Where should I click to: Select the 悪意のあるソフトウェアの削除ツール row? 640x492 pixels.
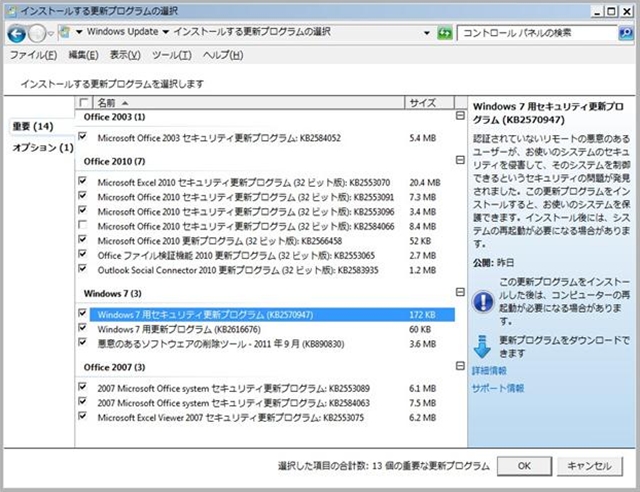point(272,344)
